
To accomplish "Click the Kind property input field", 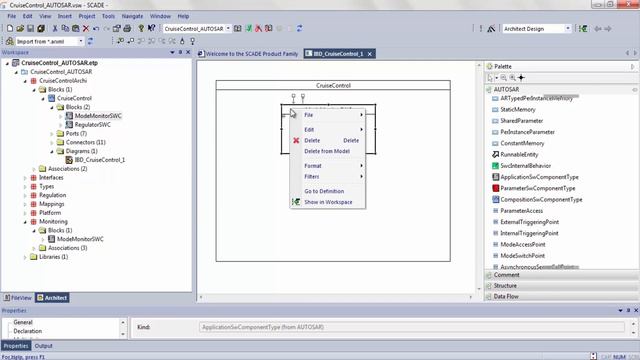I will point(411,327).
